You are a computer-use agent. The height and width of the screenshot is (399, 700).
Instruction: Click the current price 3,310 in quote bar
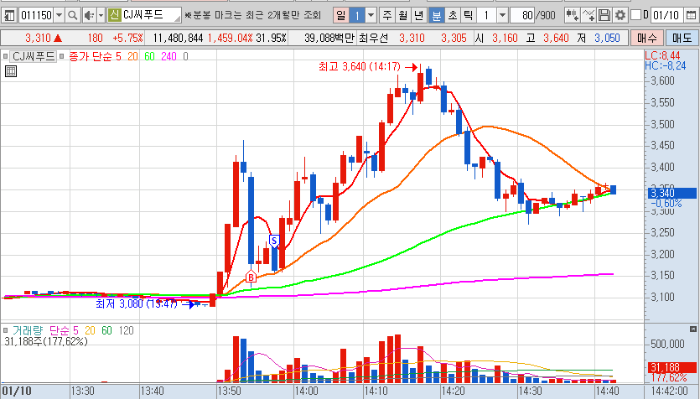(38, 38)
